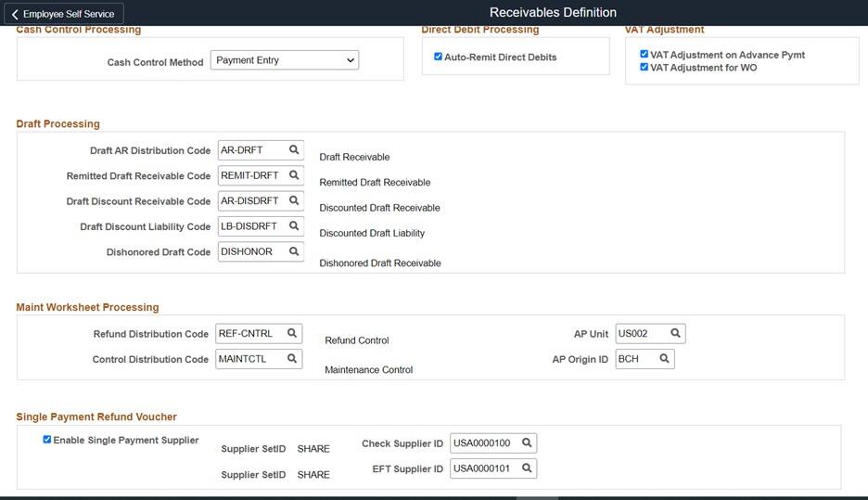
Task: Open lookup for EFT Supplier ID
Action: [x=527, y=468]
